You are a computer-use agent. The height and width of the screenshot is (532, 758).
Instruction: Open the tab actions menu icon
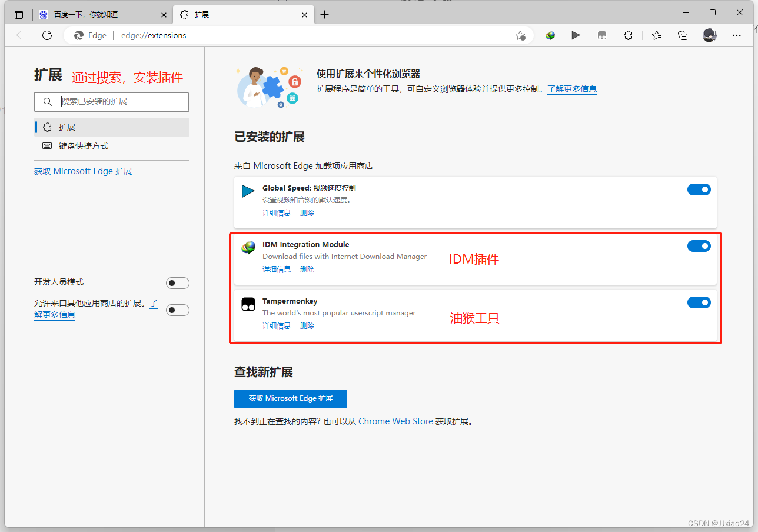pos(19,15)
